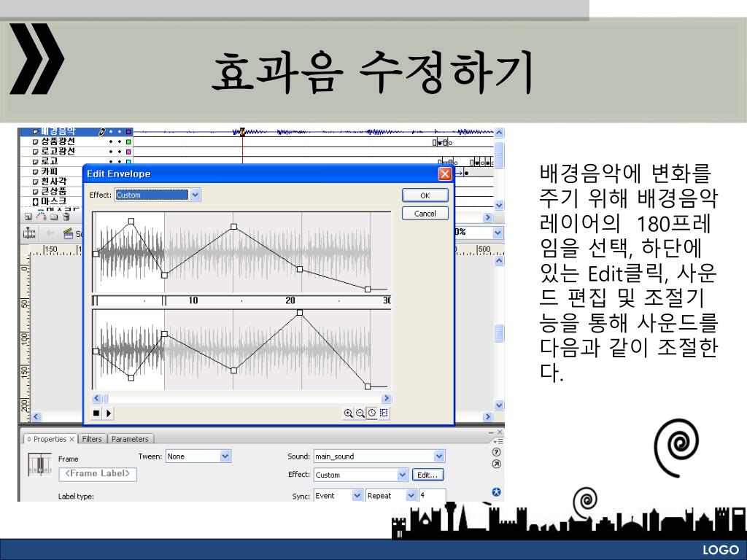Click the repeat count field showing 4
This screenshot has width=747, height=560.
point(432,496)
